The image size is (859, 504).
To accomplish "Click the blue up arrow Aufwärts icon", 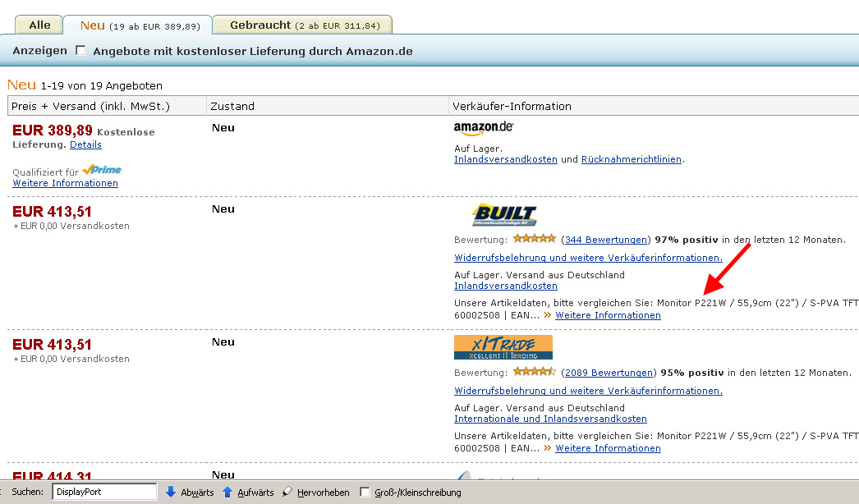I will click(227, 492).
